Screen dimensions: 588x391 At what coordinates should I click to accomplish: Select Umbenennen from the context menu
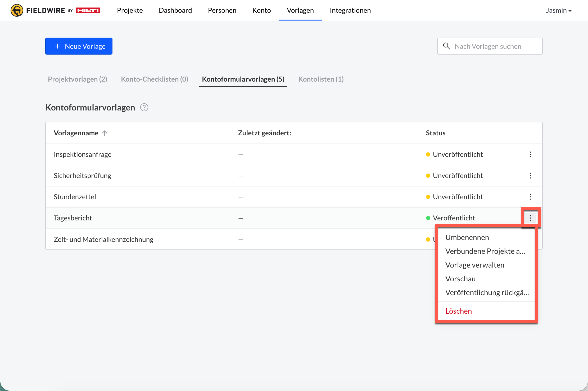(467, 237)
